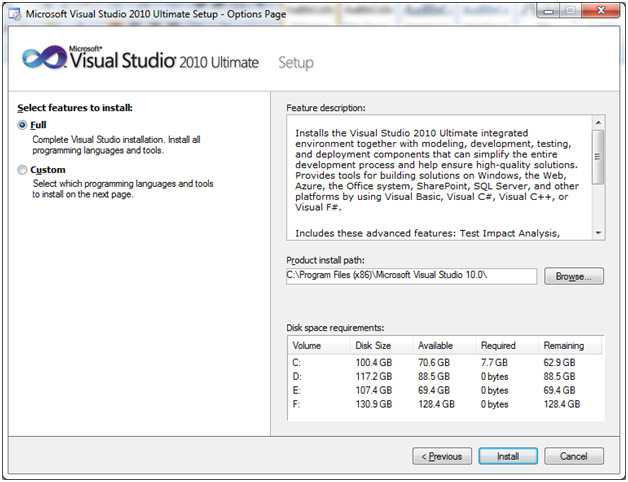628x482 pixels.
Task: Select the E: volume row
Action: [x=445, y=390]
